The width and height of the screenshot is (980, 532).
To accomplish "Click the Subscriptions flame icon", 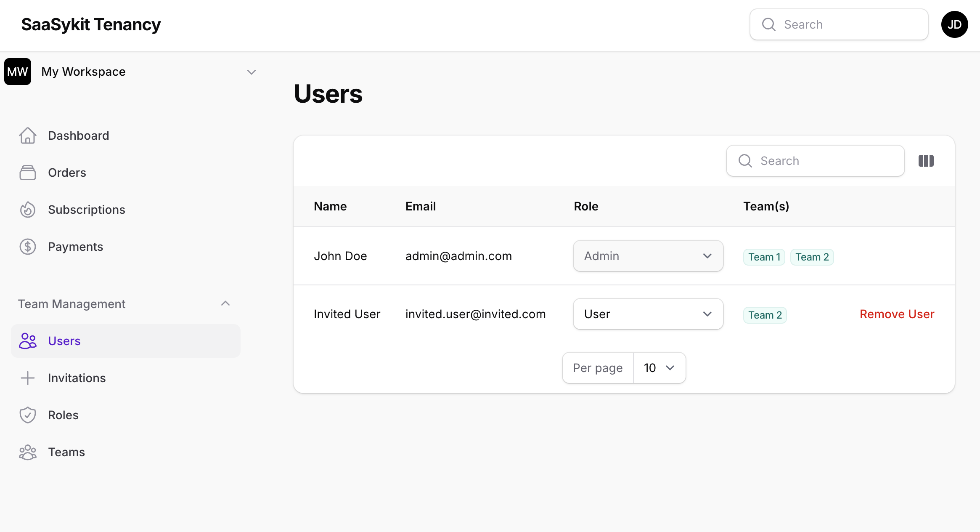I will coord(28,210).
